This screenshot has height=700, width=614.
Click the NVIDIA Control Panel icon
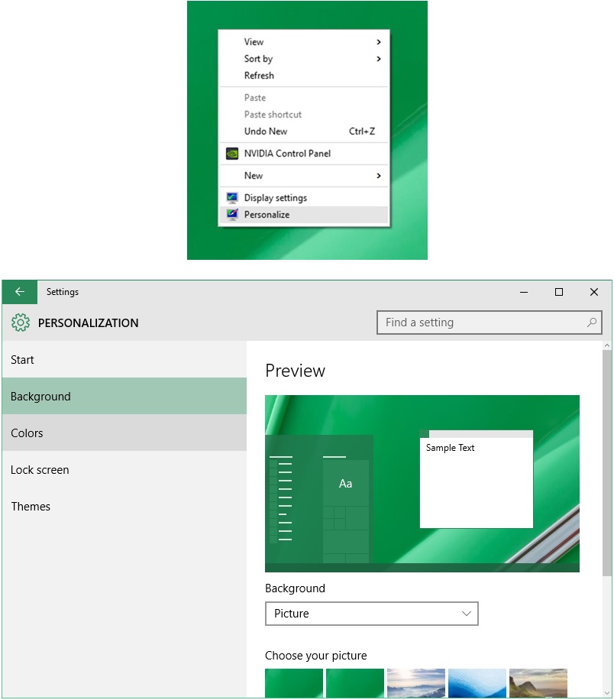(x=232, y=154)
